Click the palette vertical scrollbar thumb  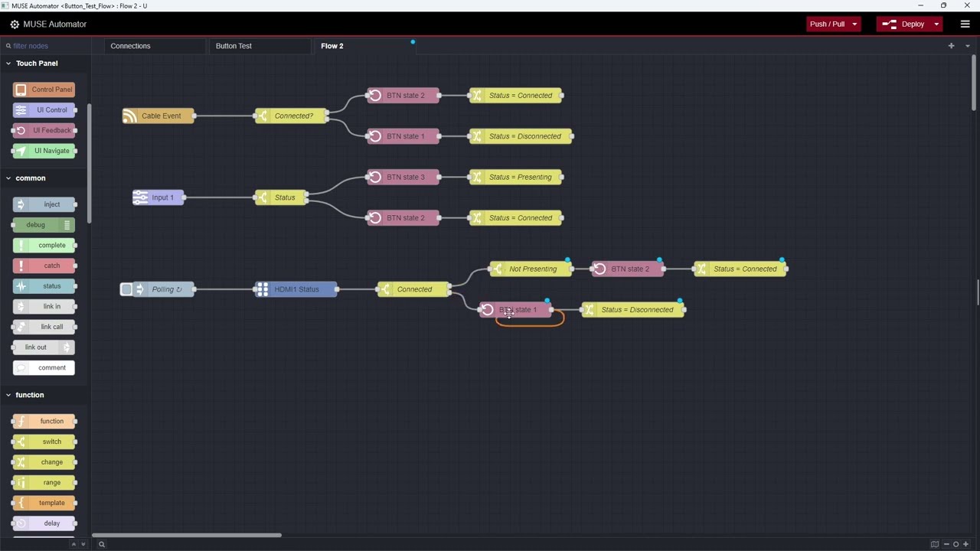(89, 164)
